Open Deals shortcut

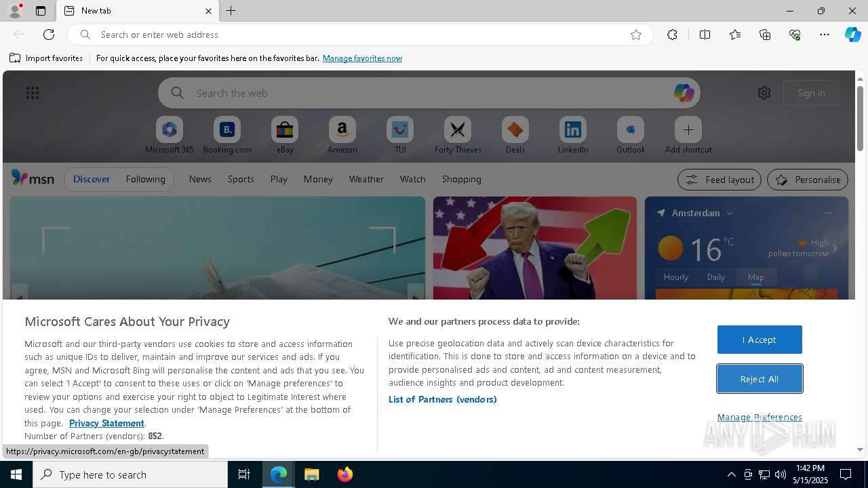click(515, 136)
